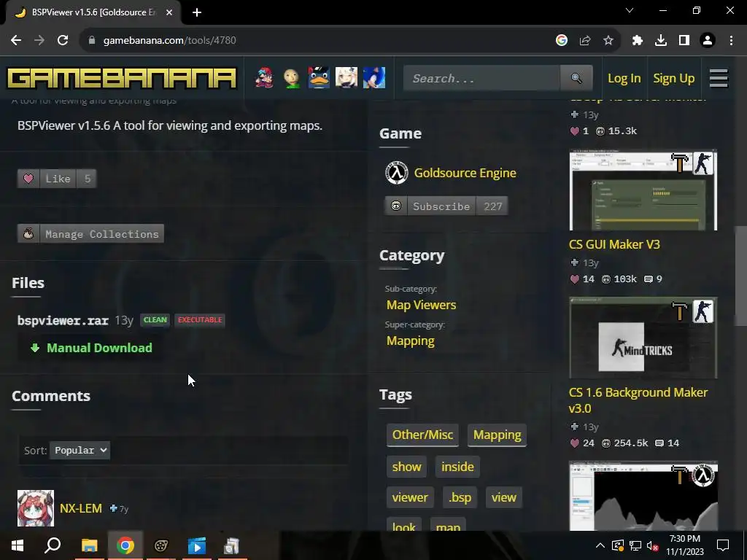Open Chrome downloads tray icon
Screen dimensions: 747x560
point(661,41)
